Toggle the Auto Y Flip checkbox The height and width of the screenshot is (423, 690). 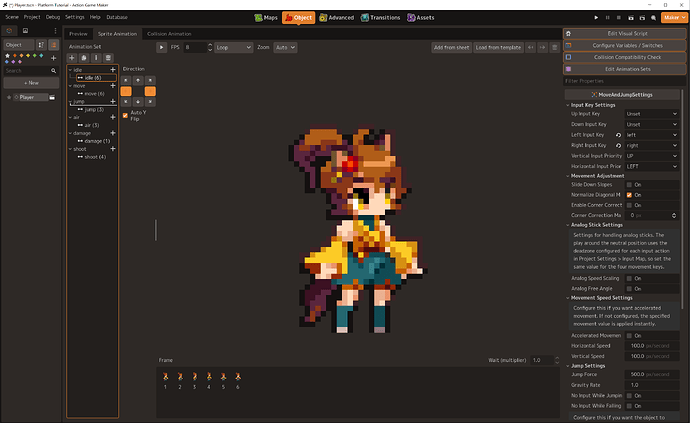pyautogui.click(x=125, y=115)
